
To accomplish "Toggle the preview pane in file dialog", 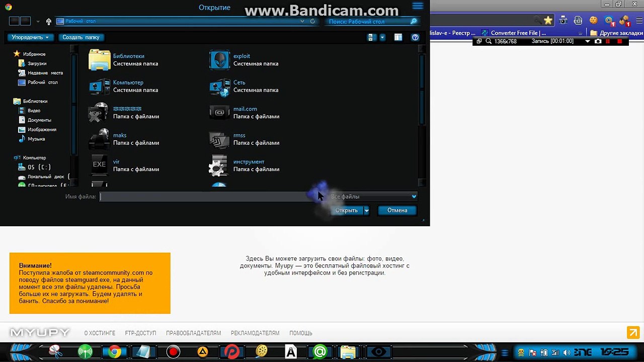I will 398,37.
